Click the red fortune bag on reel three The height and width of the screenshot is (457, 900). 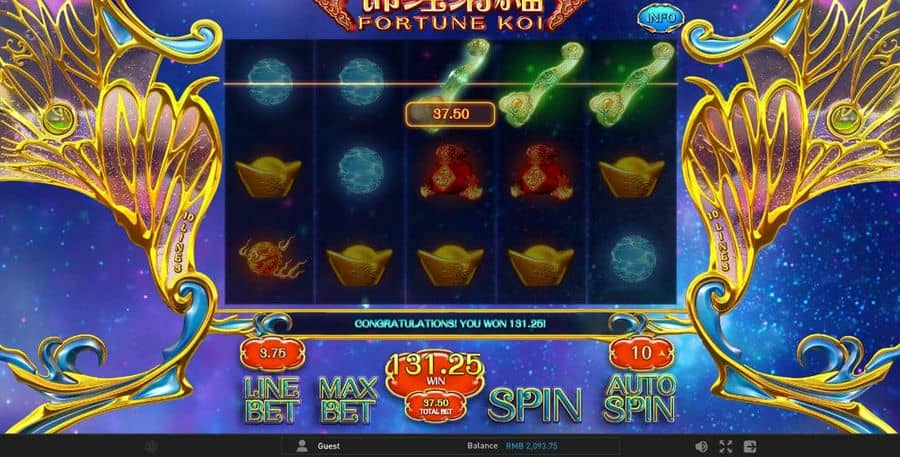coord(451,172)
